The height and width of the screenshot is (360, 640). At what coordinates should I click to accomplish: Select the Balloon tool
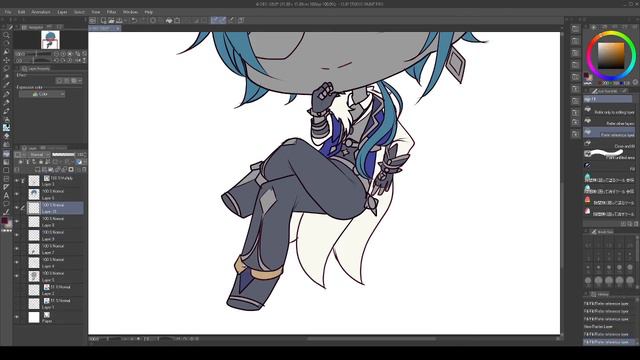(x=6, y=204)
